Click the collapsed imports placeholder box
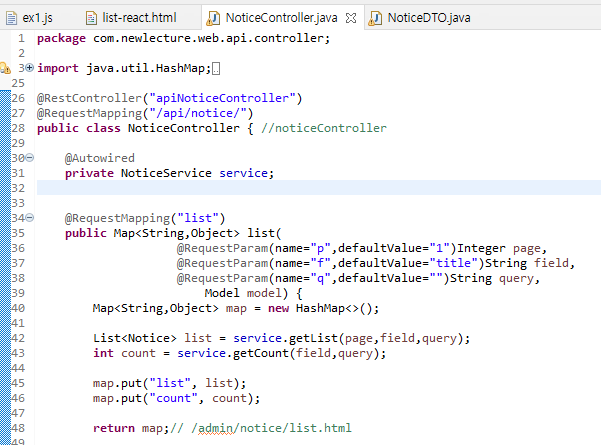 click(x=216, y=69)
